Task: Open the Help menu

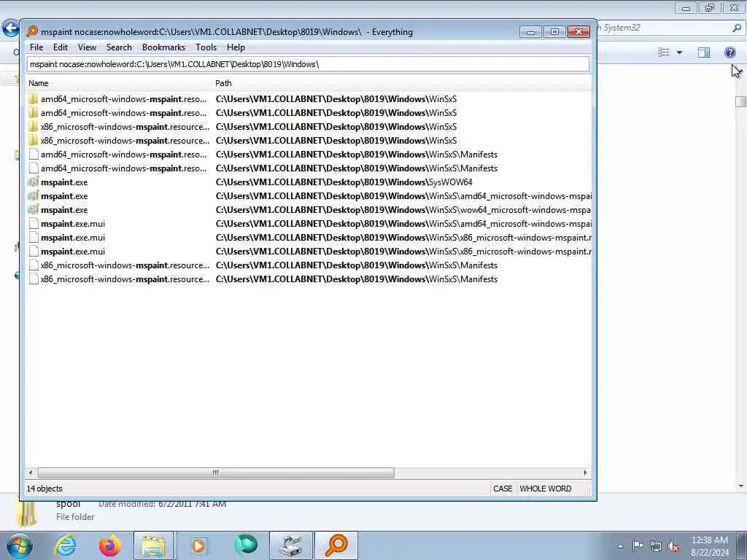Action: (236, 47)
